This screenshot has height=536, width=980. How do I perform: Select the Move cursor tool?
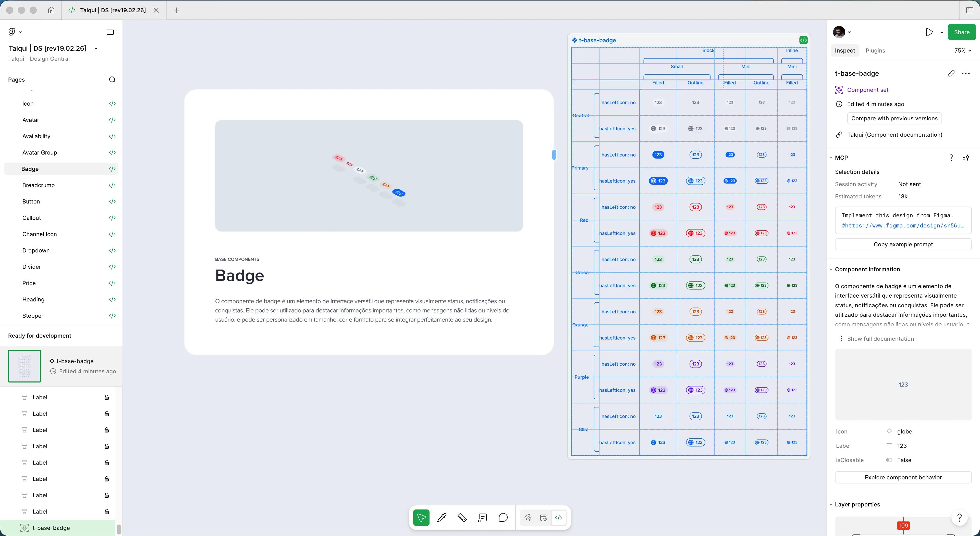tap(421, 517)
